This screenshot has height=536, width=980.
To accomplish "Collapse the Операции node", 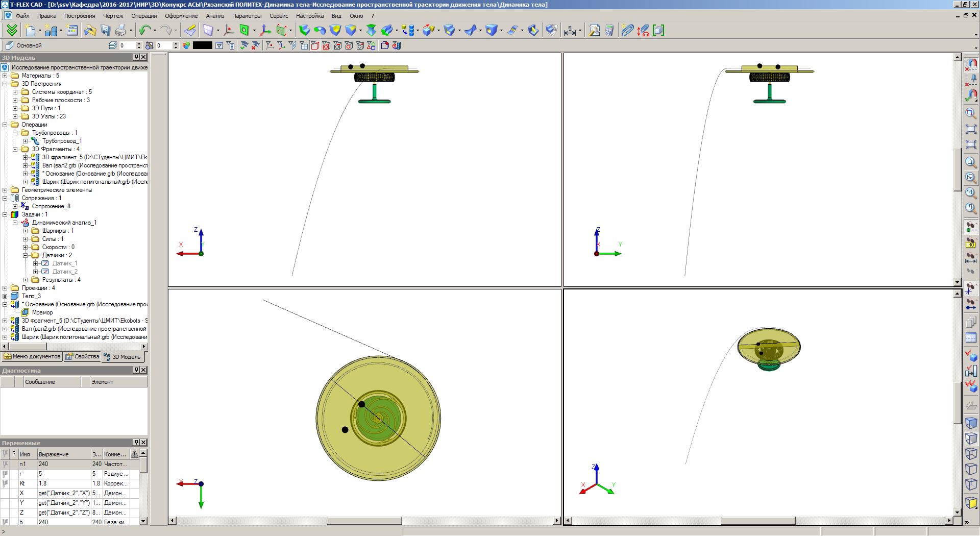I will tap(5, 125).
